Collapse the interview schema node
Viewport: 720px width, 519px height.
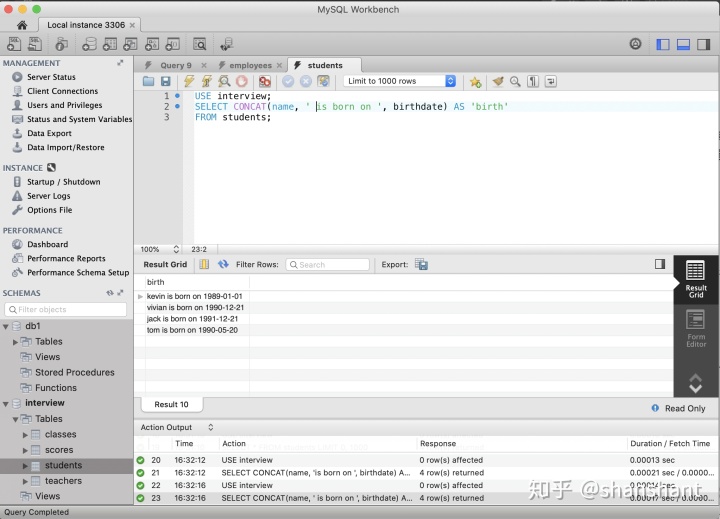point(6,404)
